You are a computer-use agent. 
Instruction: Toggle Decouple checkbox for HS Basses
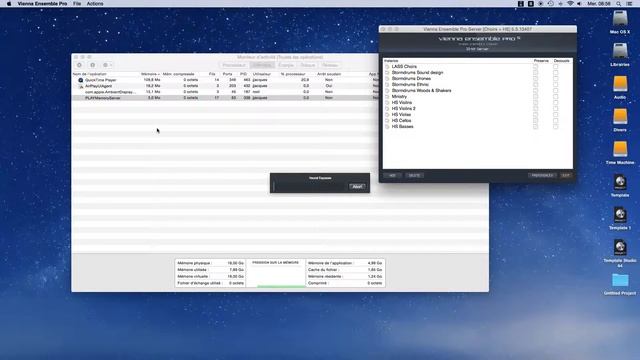pos(556,127)
